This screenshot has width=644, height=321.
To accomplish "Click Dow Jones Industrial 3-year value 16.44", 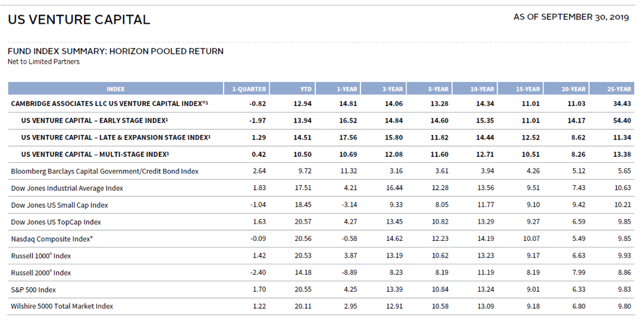I will 394,188.
